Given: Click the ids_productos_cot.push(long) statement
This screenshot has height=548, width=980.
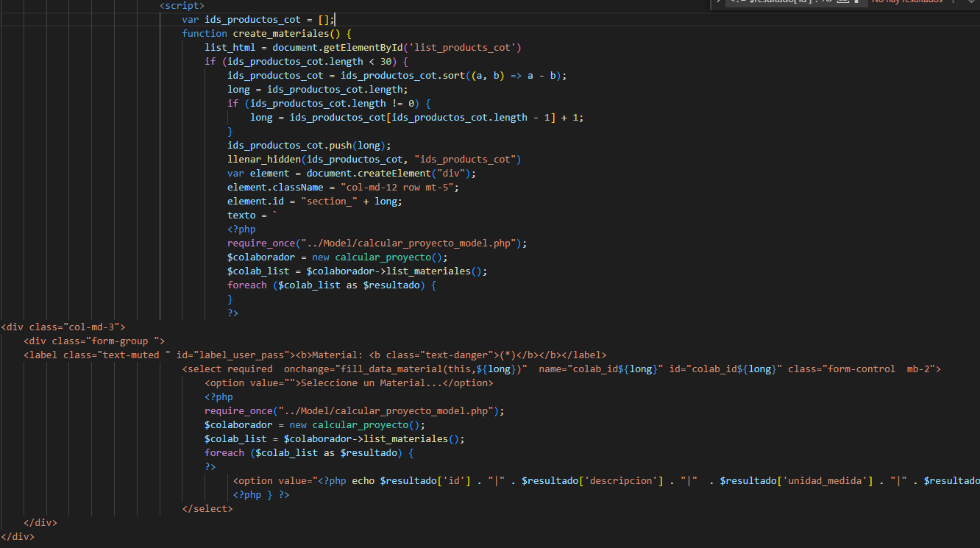Looking at the screenshot, I should coord(309,145).
